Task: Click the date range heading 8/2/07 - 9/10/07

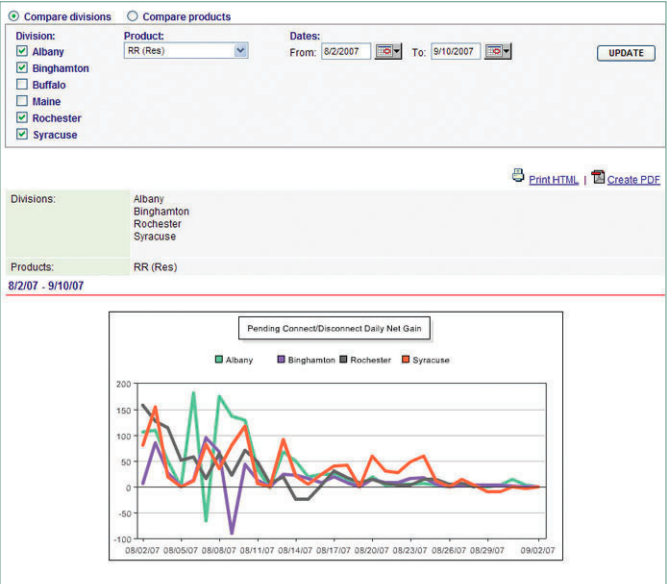Action: [46, 286]
